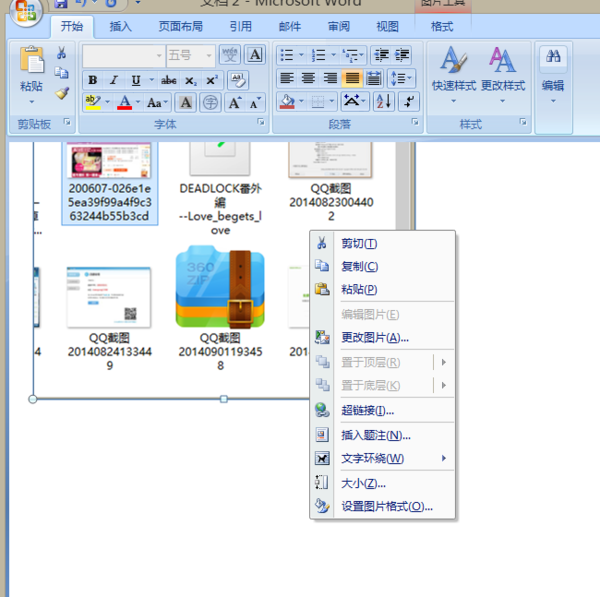Image resolution: width=600 pixels, height=597 pixels.
Task: Switch to 页面布局 ribbon tab
Action: click(x=181, y=26)
